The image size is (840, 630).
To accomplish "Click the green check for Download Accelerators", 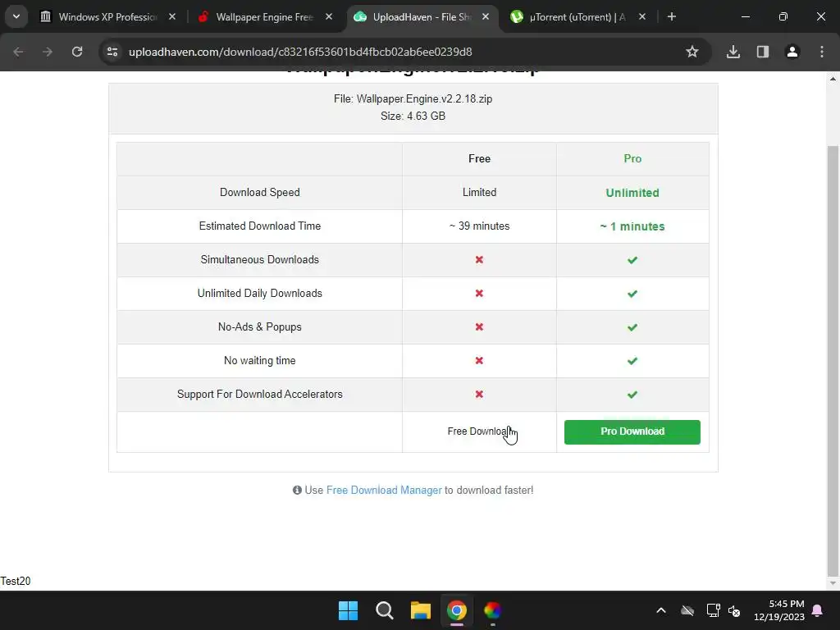I will tap(632, 395).
